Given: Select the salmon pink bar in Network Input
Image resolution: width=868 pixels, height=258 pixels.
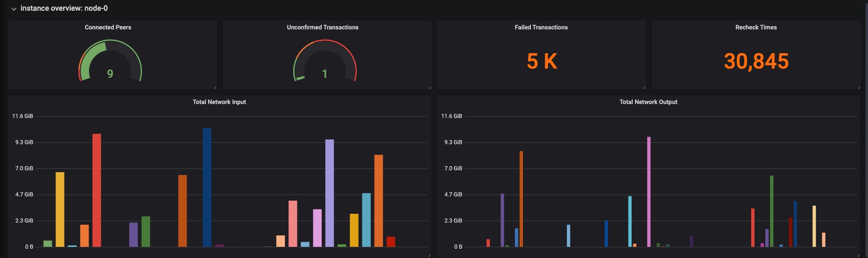Looking at the screenshot, I should coord(293,224).
